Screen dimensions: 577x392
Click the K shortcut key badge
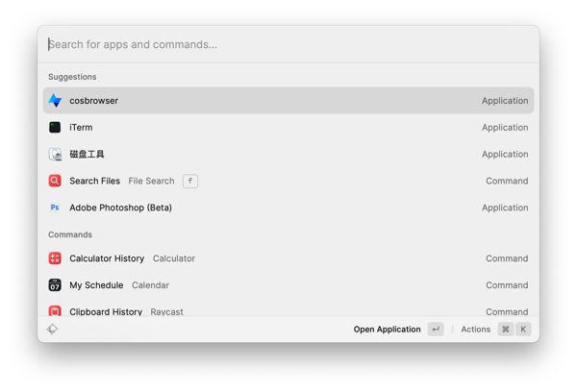(523, 330)
